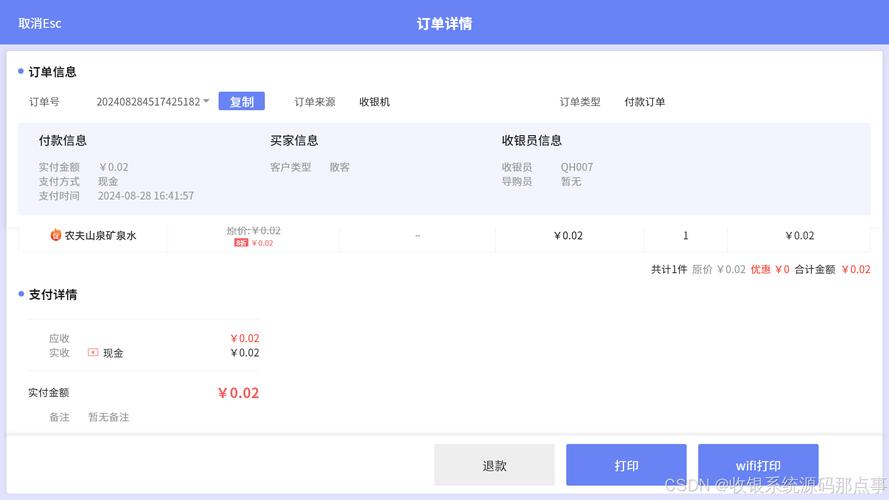The height and width of the screenshot is (500, 889).
Task: Click the 订单详情 header title
Action: coord(444,23)
